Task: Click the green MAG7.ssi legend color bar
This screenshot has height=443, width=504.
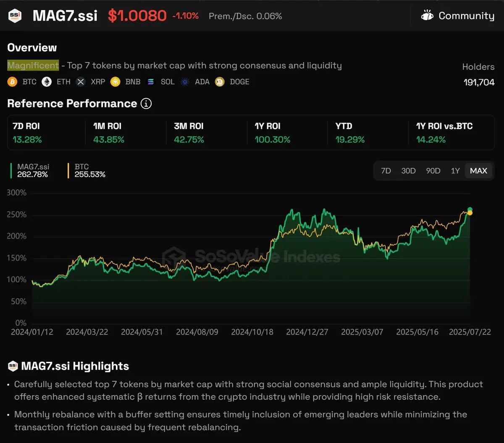Action: [11, 170]
